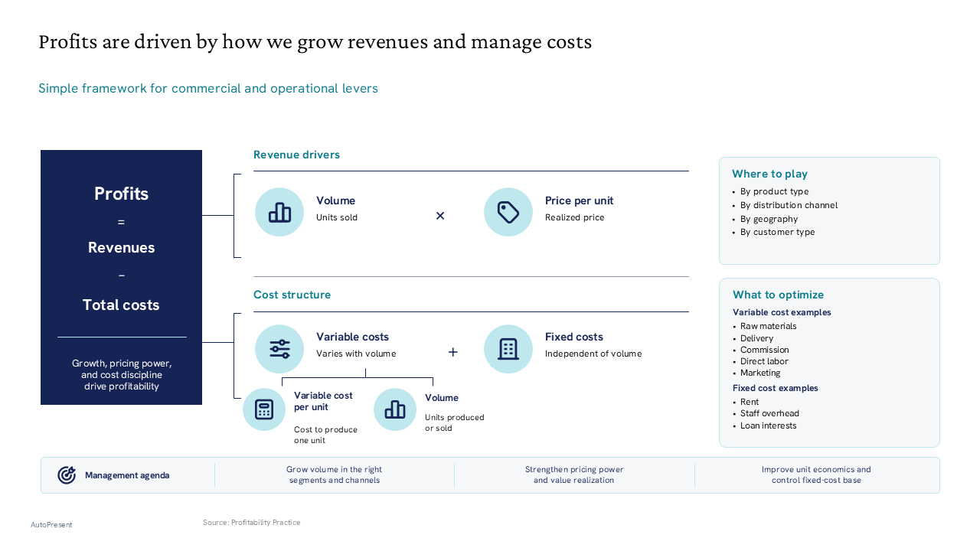This screenshot has width=980, height=551.
Task: Click the 'AutoPresent' footer text
Action: pyautogui.click(x=51, y=525)
